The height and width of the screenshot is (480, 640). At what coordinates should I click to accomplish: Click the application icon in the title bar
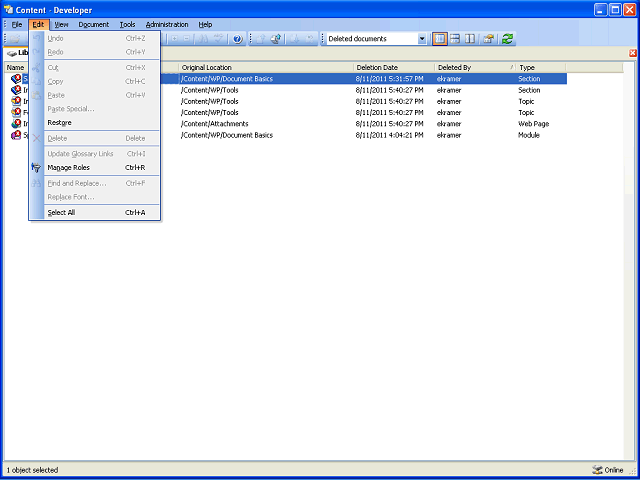coord(8,9)
